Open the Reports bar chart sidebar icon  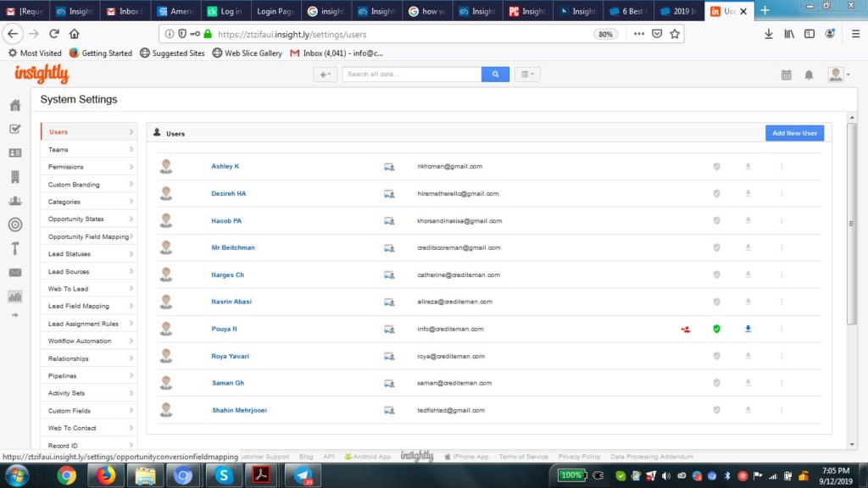click(x=14, y=297)
